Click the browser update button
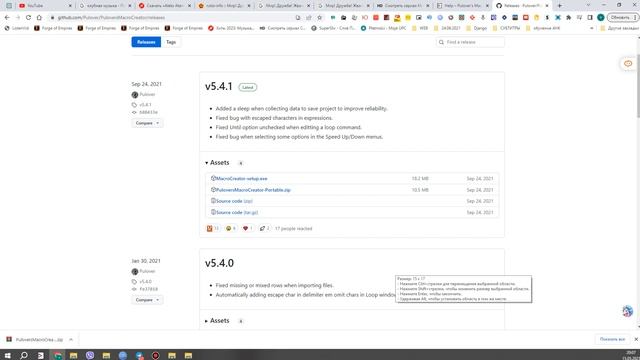640x360 pixels. pyautogui.click(x=622, y=18)
